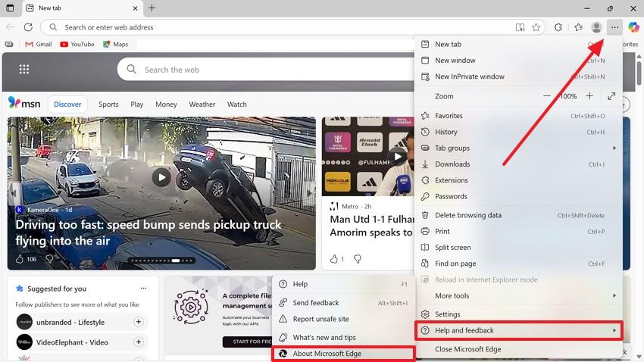
Task: Click the story carousel dots indicator
Action: tap(162, 261)
